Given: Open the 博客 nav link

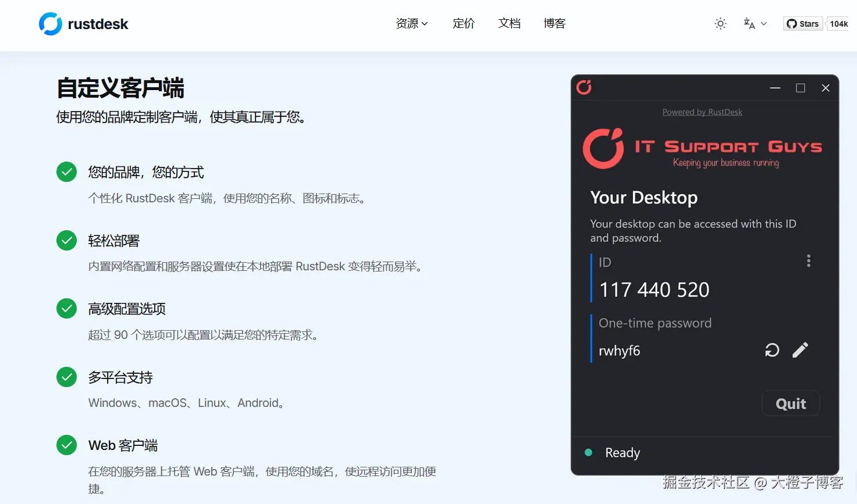Looking at the screenshot, I should tap(554, 23).
